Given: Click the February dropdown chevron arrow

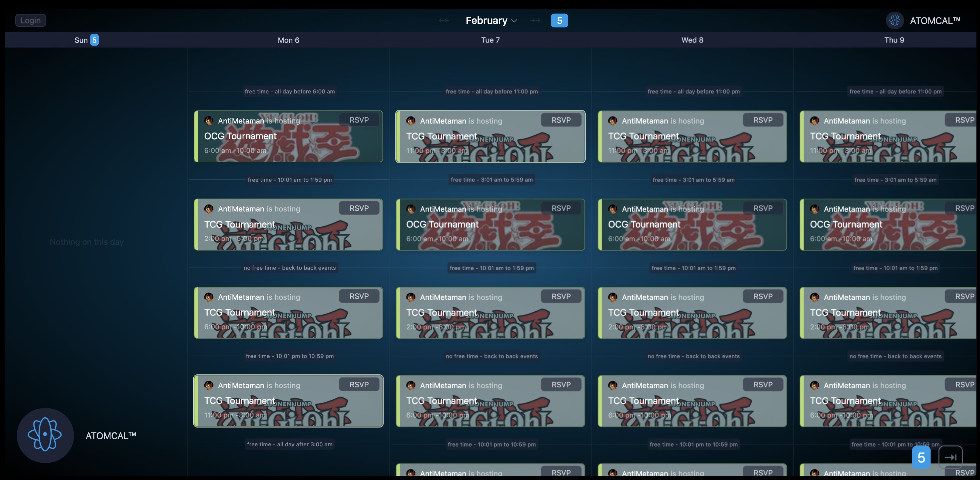Looking at the screenshot, I should [515, 21].
